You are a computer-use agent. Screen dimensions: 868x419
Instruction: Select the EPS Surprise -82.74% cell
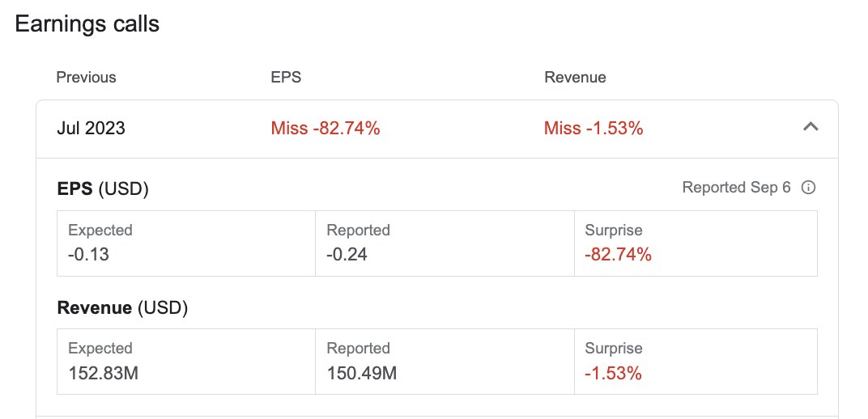(x=696, y=243)
